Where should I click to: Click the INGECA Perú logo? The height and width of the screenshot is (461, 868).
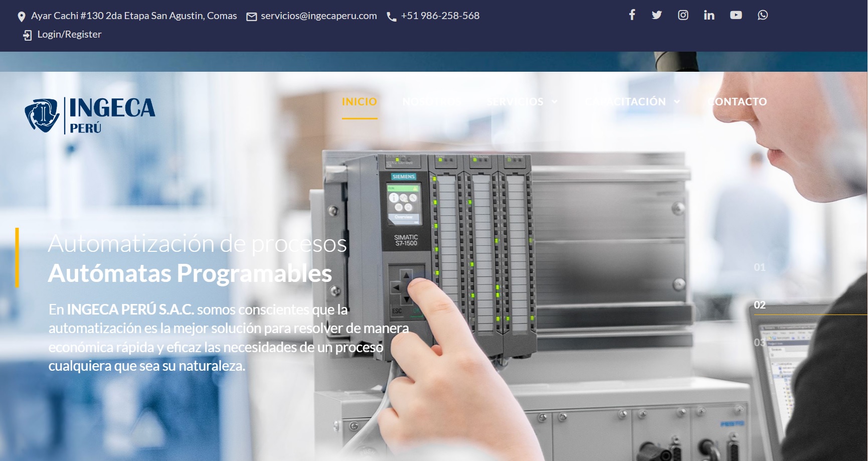[x=90, y=115]
